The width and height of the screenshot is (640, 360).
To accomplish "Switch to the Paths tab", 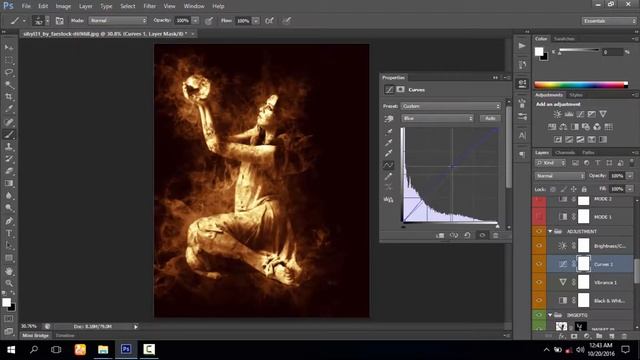I will [x=588, y=153].
